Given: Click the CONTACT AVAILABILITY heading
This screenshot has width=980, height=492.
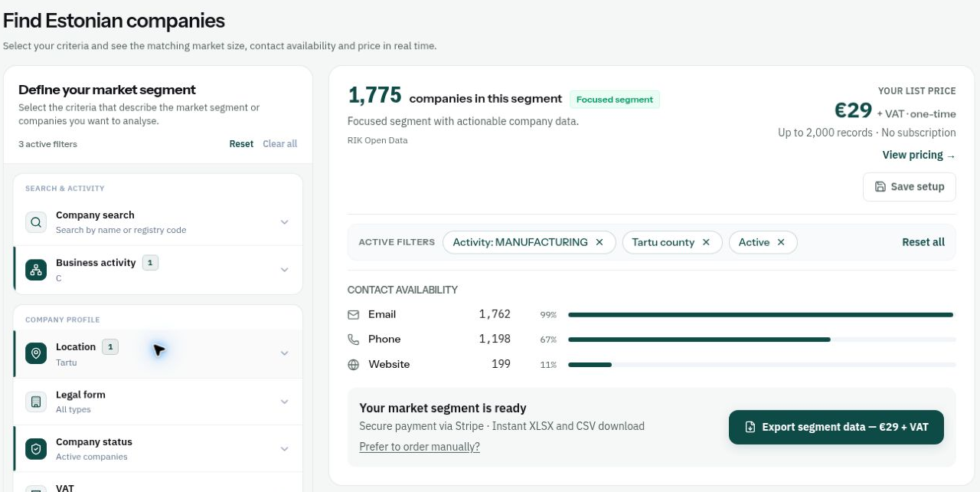Looking at the screenshot, I should click(x=403, y=290).
